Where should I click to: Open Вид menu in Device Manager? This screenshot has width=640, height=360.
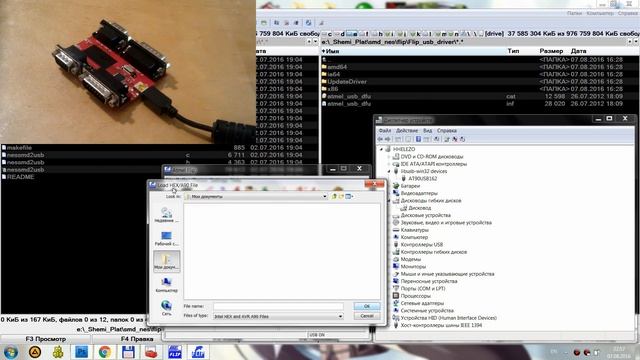[427, 131]
